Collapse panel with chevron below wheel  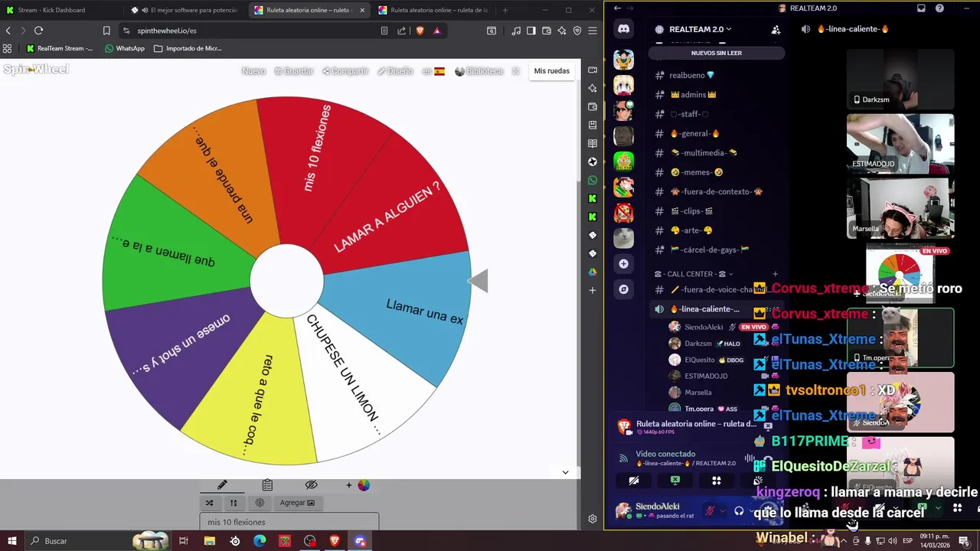point(565,472)
